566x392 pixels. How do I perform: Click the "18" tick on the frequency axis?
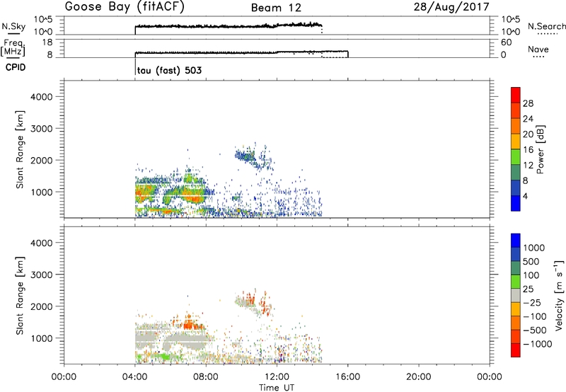[x=47, y=42]
